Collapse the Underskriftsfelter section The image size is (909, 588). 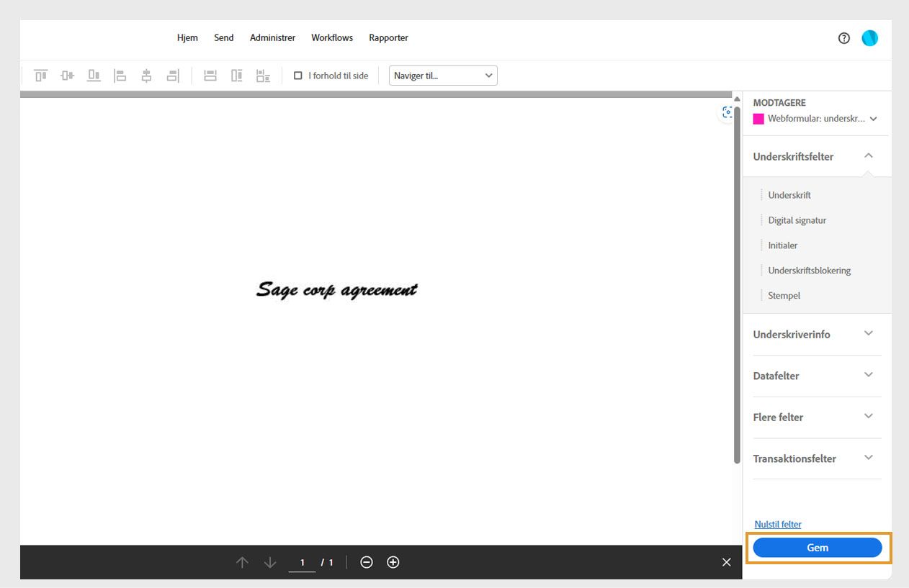869,155
